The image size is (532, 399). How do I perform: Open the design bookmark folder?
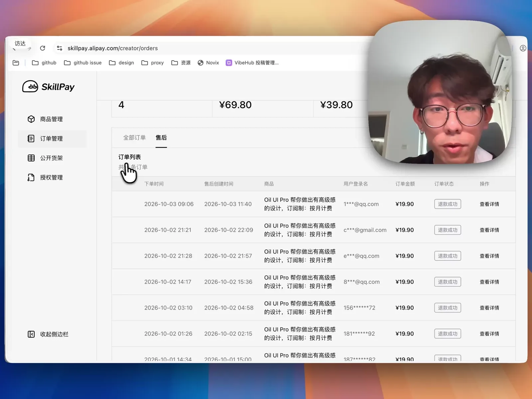click(121, 63)
